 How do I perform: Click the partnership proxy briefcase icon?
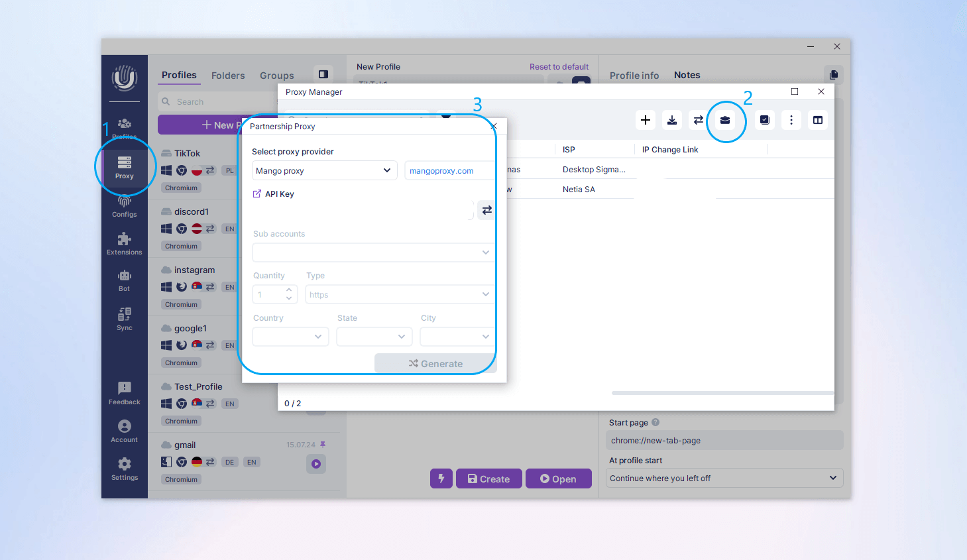725,120
